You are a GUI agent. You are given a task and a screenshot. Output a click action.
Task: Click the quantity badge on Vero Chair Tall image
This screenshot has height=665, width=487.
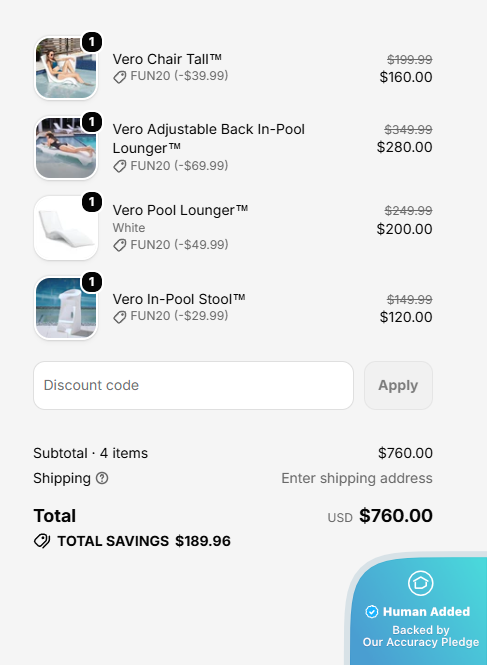pos(92,42)
